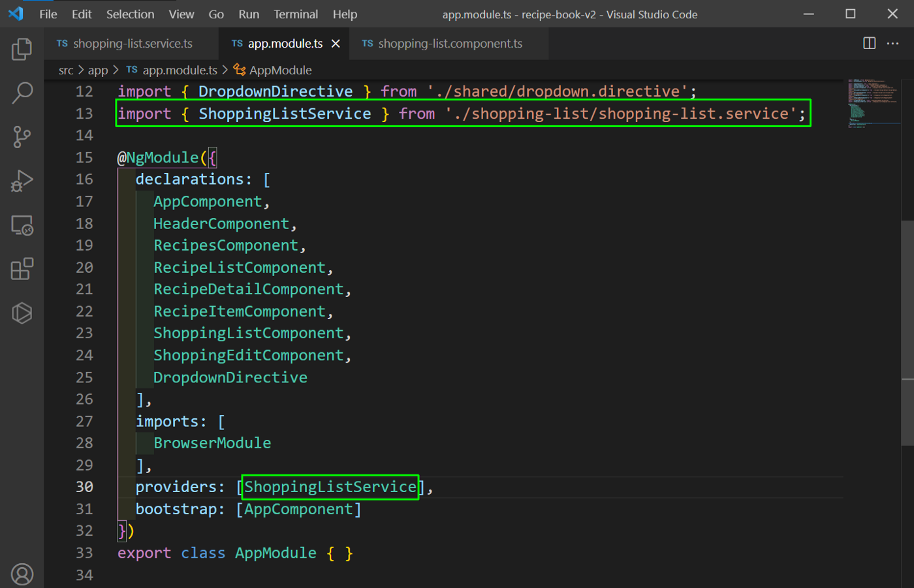Open the Explorer view in activity bar
This screenshot has width=914, height=588.
(x=22, y=49)
